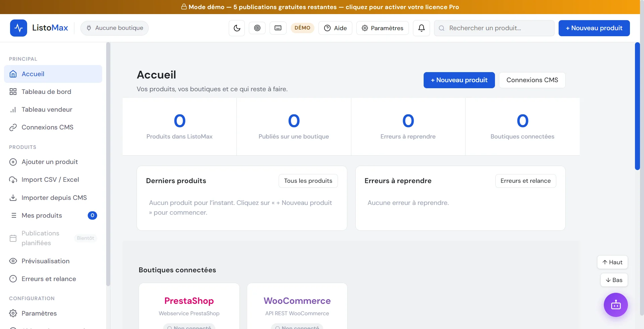Click the magnifier icon in search box
Screen dimensions: 644x329
coord(442,28)
